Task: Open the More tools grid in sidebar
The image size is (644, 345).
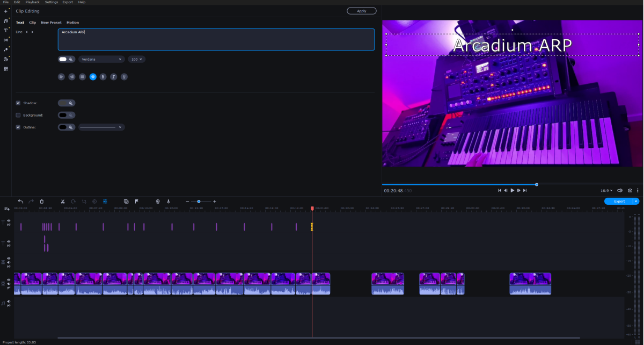Action: point(6,69)
